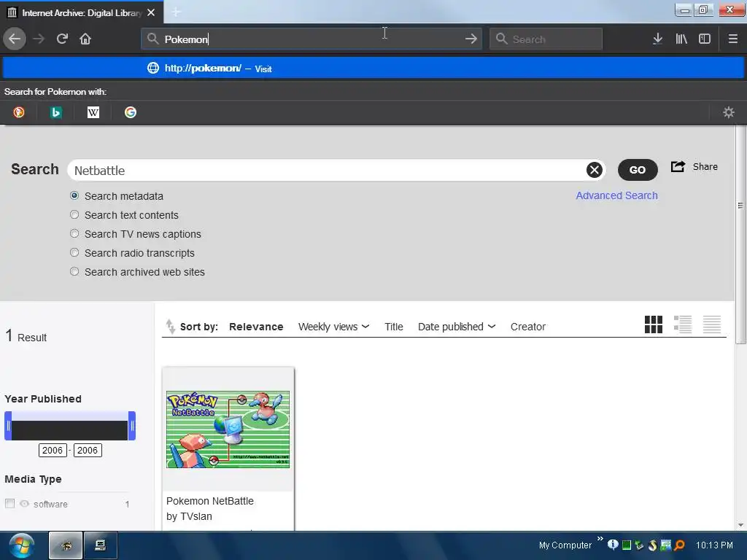Click the address bar containing Pokemon
The image size is (747, 560).
[x=311, y=39]
